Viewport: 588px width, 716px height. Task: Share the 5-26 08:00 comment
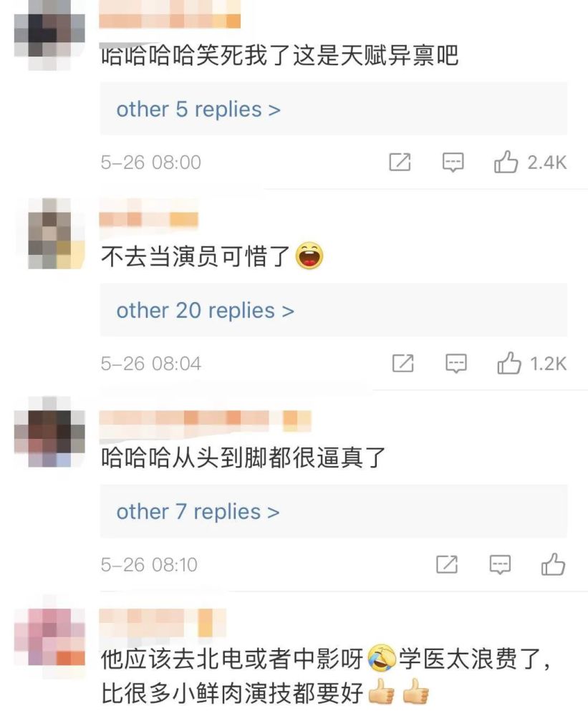(400, 162)
